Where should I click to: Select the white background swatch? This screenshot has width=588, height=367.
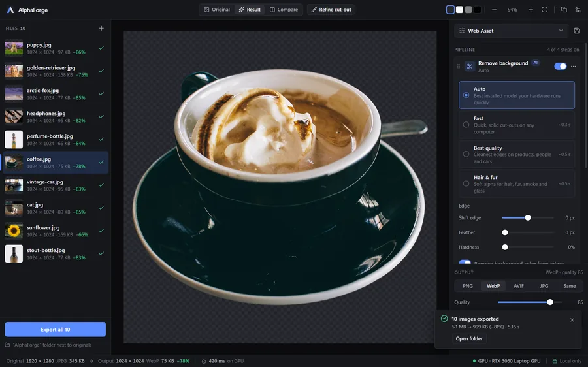[459, 10]
